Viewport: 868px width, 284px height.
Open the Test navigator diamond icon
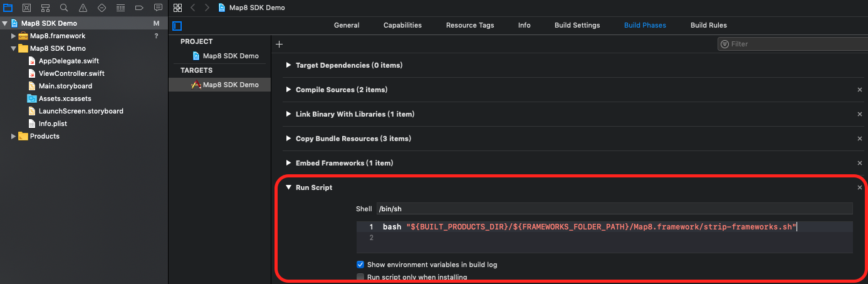[x=102, y=8]
